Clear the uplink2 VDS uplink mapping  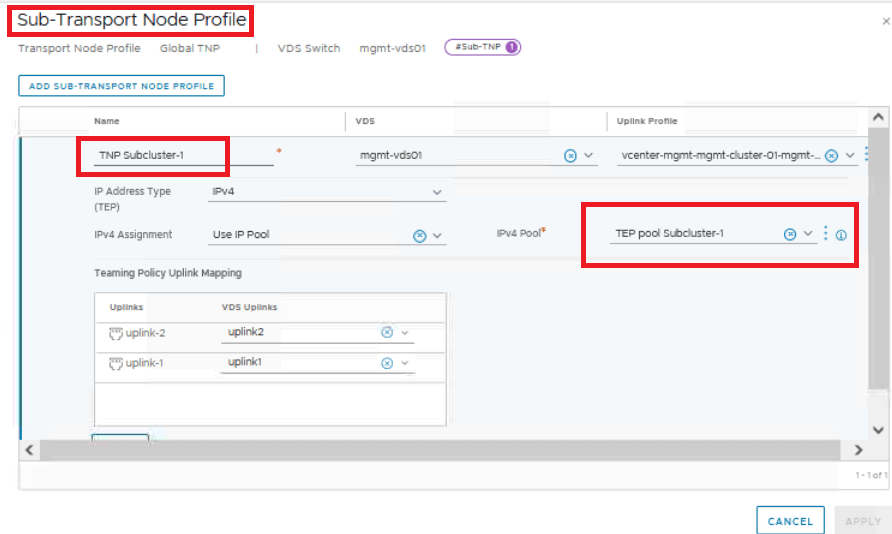point(387,333)
